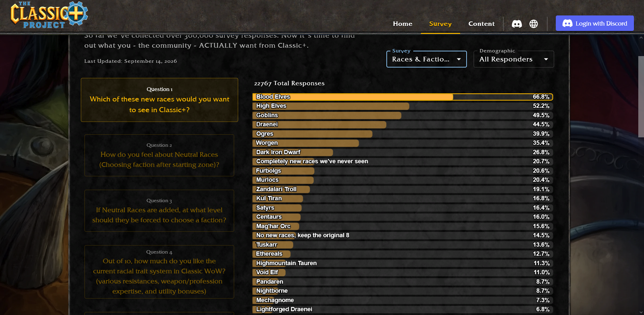Image resolution: width=644 pixels, height=315 pixels.
Task: Open the Content nav item
Action: click(x=481, y=24)
